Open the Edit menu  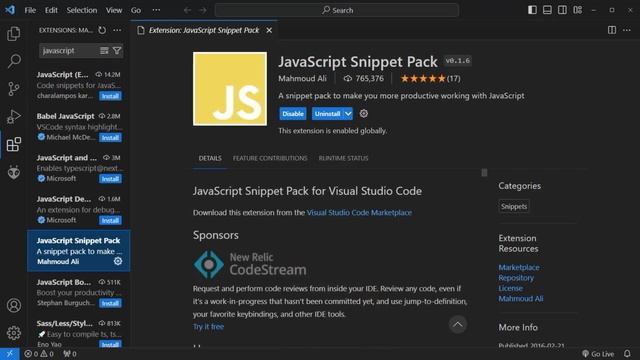pyautogui.click(x=51, y=10)
